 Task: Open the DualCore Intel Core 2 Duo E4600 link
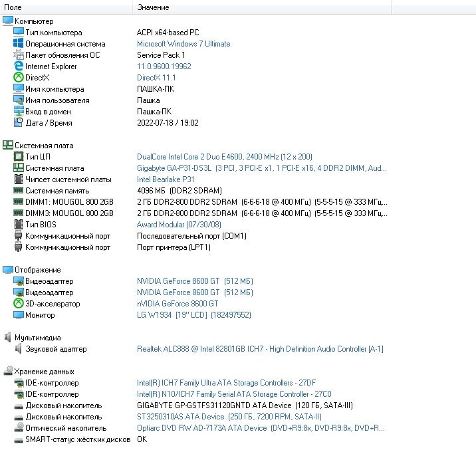(x=224, y=157)
